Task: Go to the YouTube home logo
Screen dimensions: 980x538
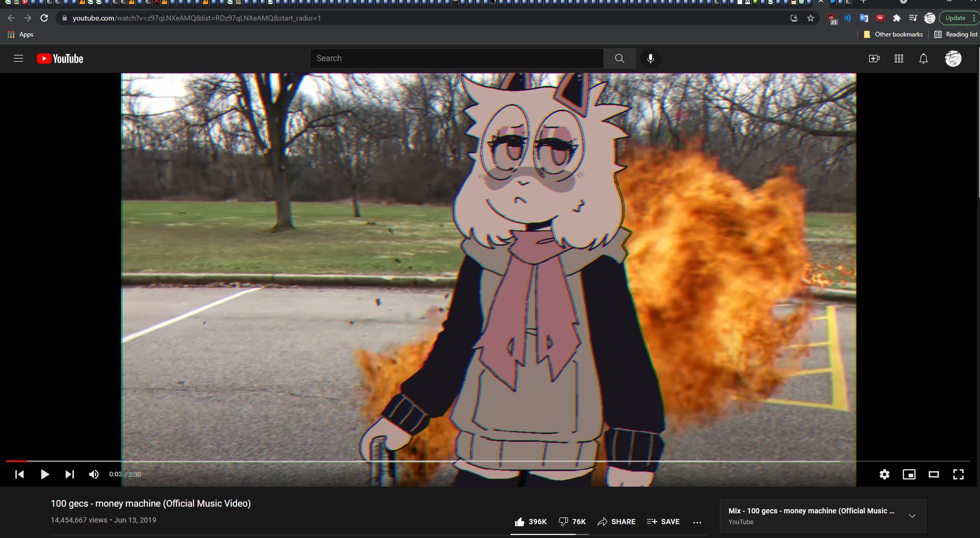Action: click(60, 59)
